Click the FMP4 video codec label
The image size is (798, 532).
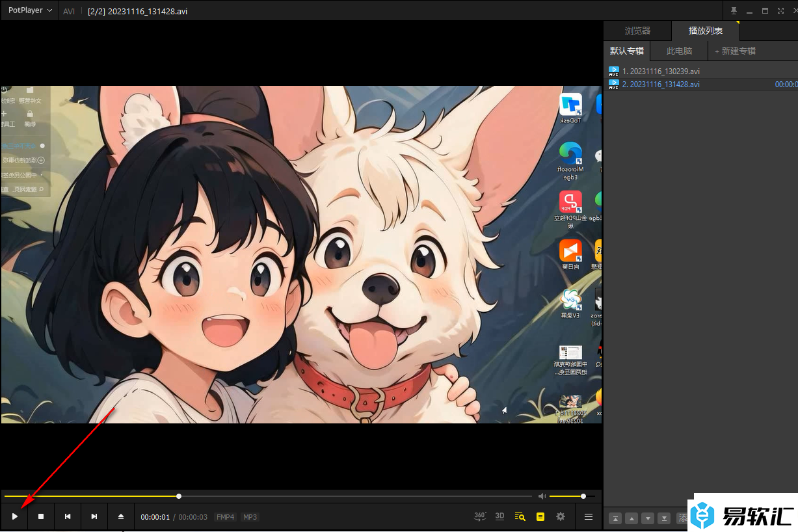click(x=225, y=517)
